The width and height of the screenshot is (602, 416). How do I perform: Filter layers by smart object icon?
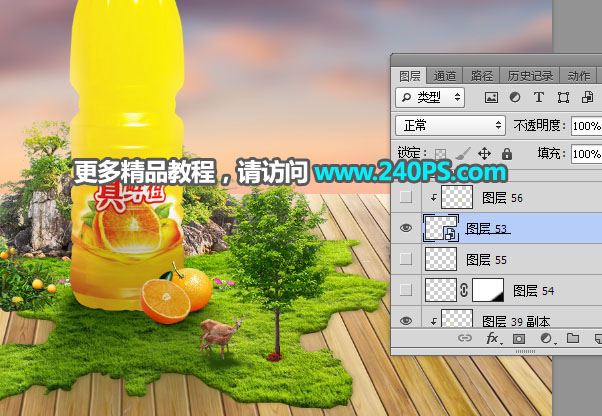coord(587,97)
